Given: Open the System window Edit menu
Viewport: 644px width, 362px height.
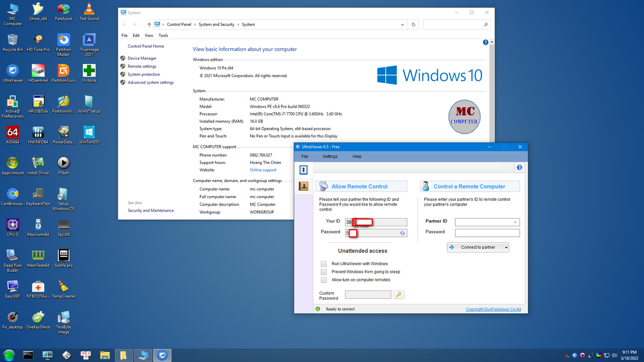Looking at the screenshot, I should click(136, 36).
